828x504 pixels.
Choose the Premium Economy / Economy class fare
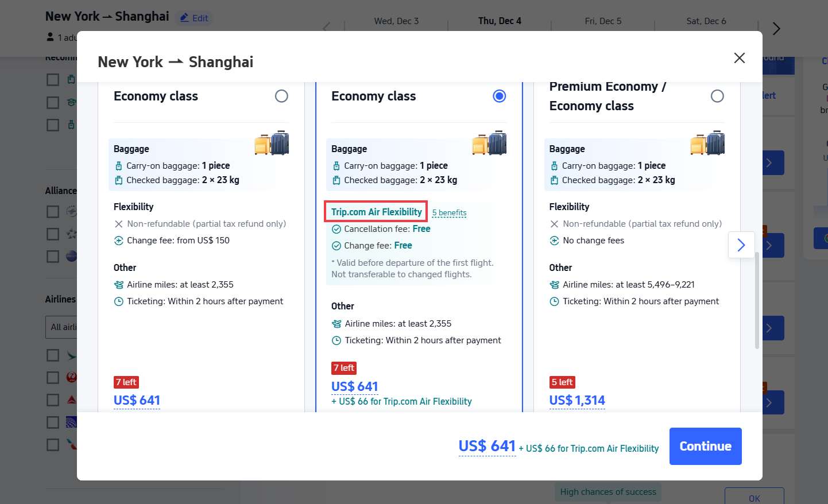pos(717,96)
